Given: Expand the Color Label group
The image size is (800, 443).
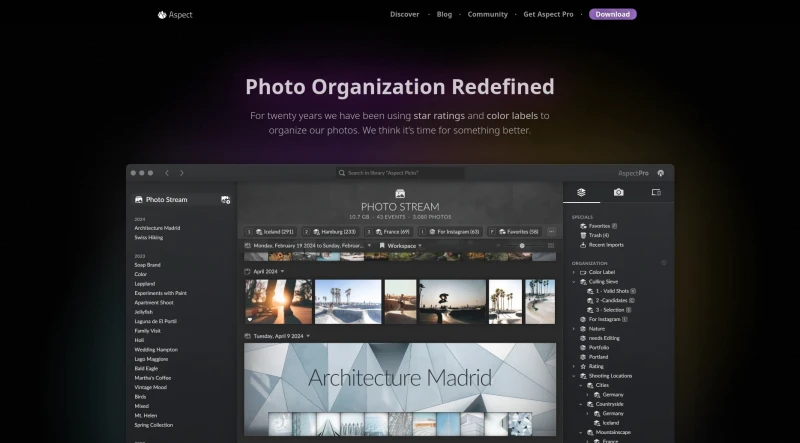Looking at the screenshot, I should click(573, 272).
